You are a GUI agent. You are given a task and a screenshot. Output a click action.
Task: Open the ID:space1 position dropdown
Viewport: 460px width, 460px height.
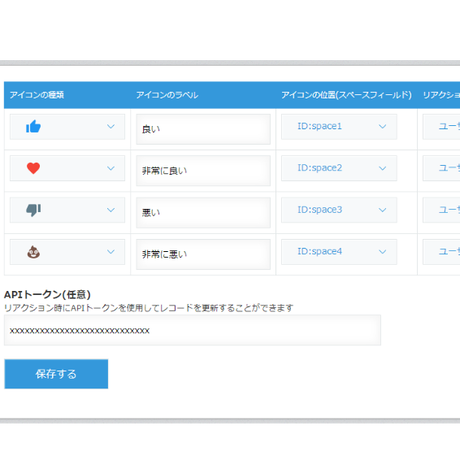click(x=339, y=127)
